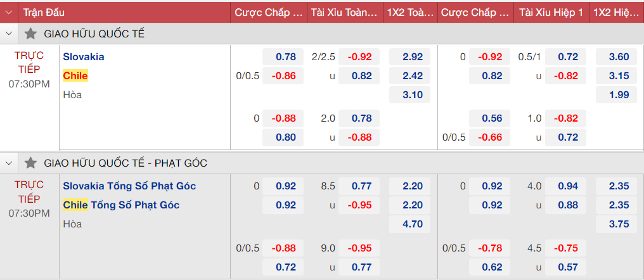
Task: Select Chile handicap 0/0.5 odds -0.86
Action: [x=283, y=75]
